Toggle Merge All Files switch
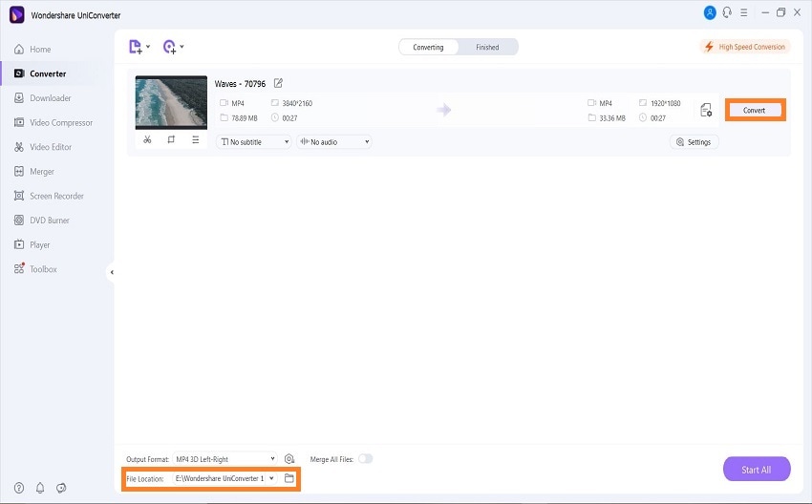 coord(366,459)
